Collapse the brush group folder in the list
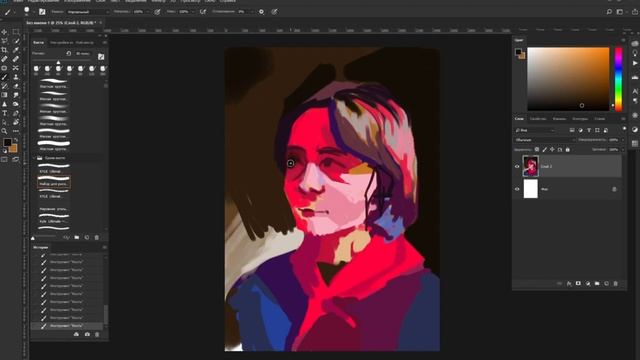The height and width of the screenshot is (360, 640). [35, 158]
